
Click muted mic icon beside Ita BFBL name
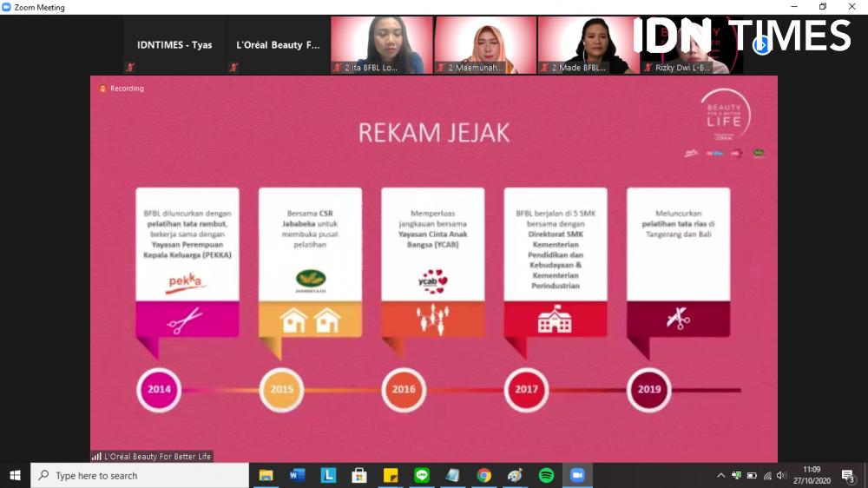tap(338, 68)
